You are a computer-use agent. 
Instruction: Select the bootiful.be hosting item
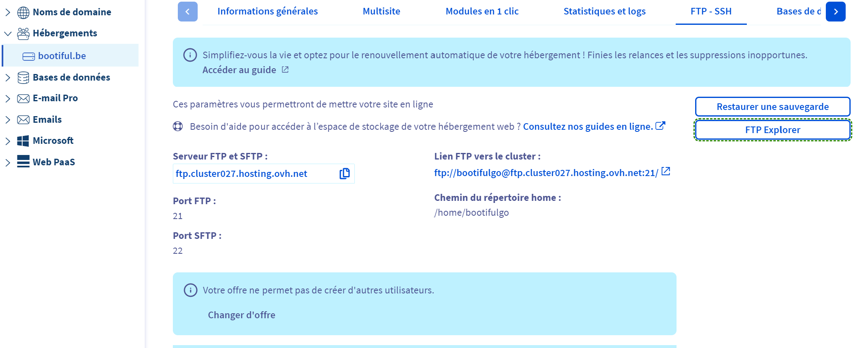coord(62,56)
